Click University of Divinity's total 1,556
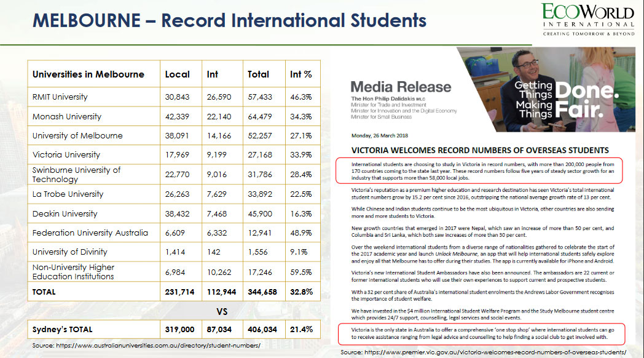Viewport: 644px width, 358px height. 258,252
